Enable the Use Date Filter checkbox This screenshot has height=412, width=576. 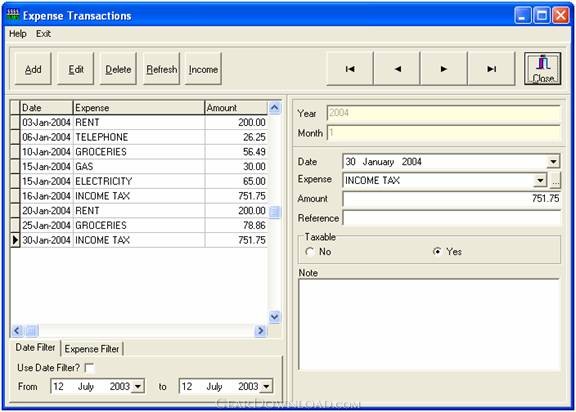click(x=89, y=368)
